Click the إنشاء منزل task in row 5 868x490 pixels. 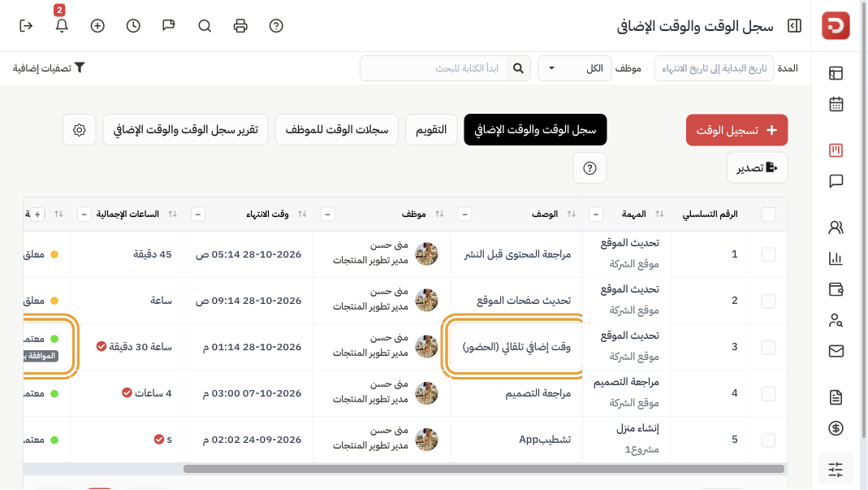click(x=637, y=428)
